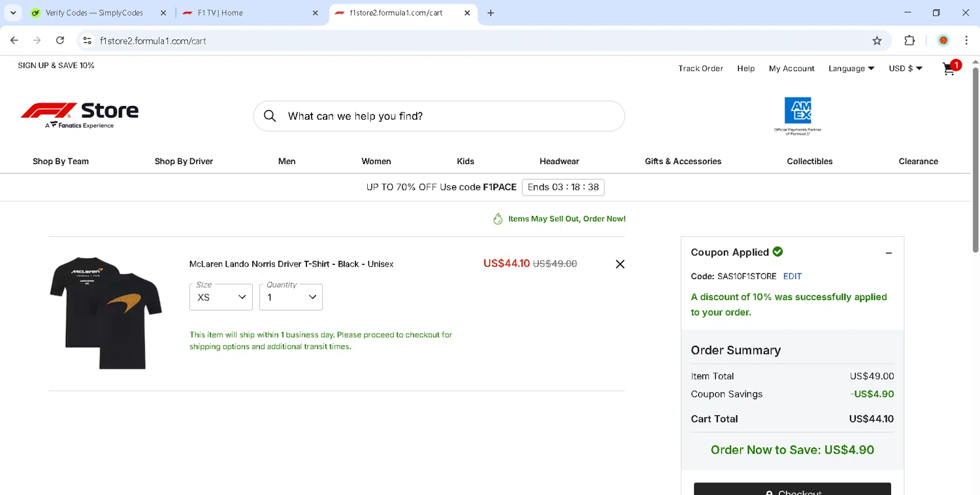
Task: View site information icon in address bar
Action: coord(86,41)
